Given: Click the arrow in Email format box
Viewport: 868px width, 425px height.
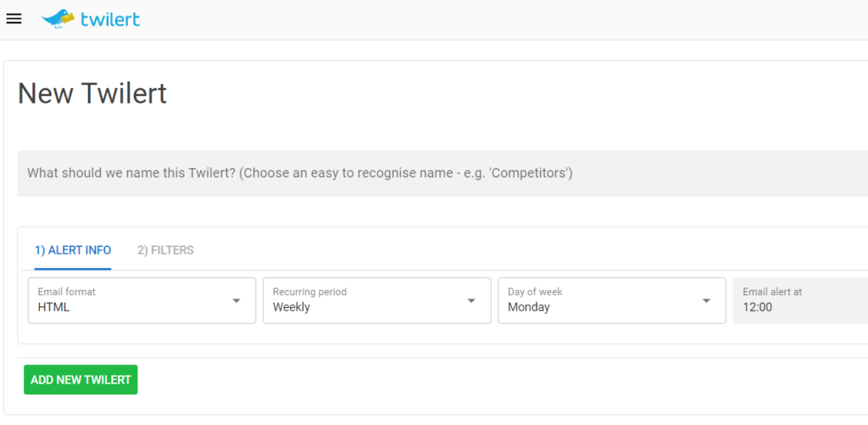Looking at the screenshot, I should click(236, 300).
